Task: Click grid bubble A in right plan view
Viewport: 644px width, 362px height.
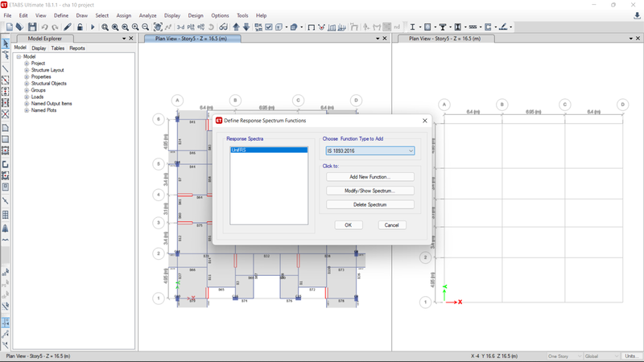Action: coord(444,105)
